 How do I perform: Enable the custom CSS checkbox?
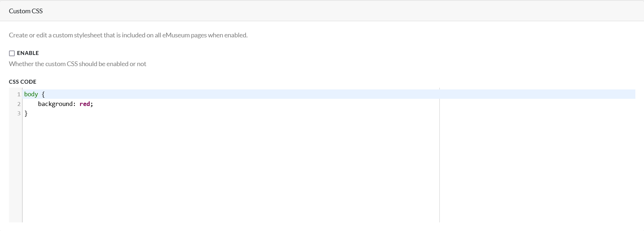(x=12, y=53)
